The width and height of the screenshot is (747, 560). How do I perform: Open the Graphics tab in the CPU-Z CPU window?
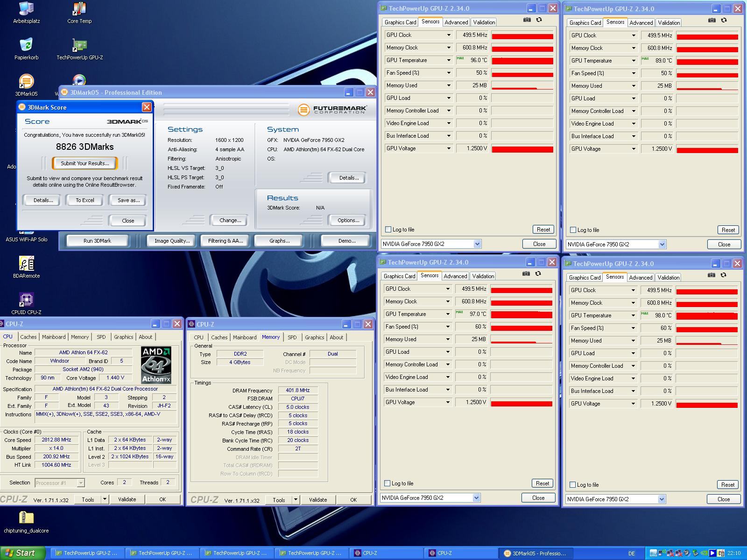click(124, 337)
